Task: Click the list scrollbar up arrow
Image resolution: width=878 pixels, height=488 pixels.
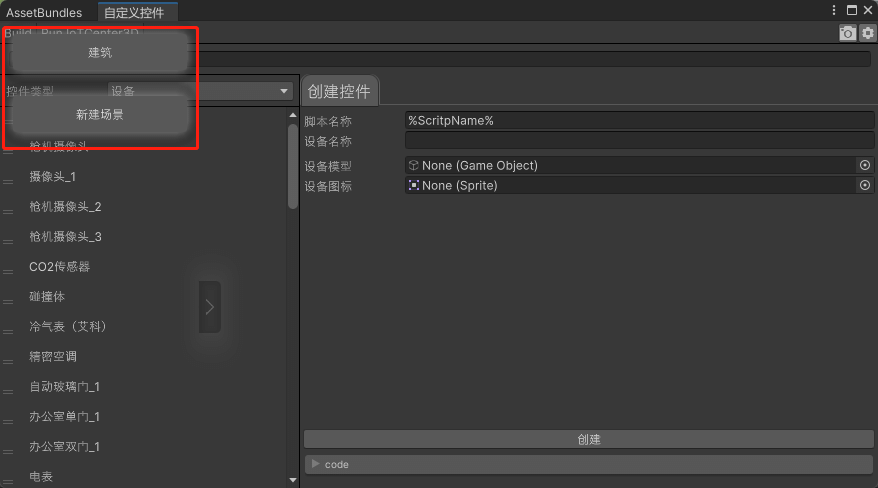Action: click(x=292, y=115)
